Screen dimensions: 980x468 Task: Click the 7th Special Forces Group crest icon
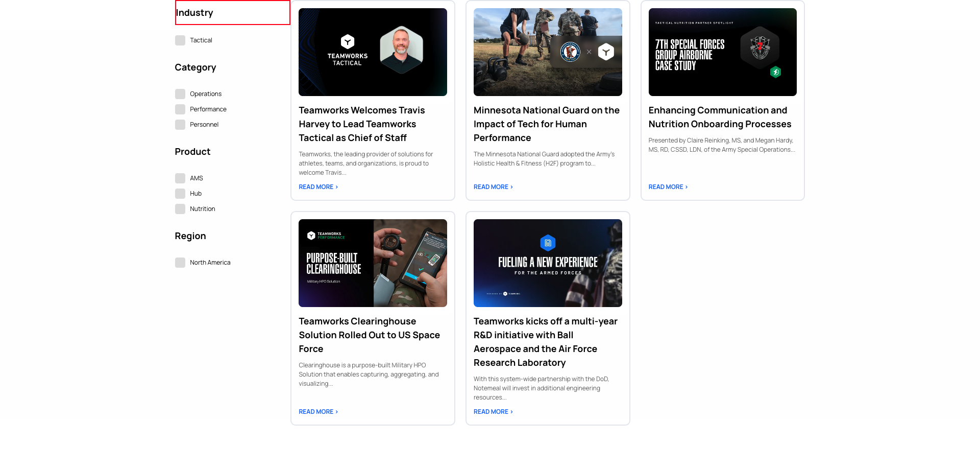point(761,48)
